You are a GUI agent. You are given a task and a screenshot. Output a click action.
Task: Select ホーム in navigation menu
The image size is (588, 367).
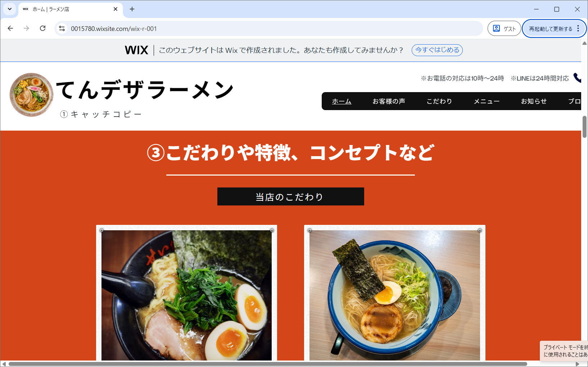tap(342, 101)
